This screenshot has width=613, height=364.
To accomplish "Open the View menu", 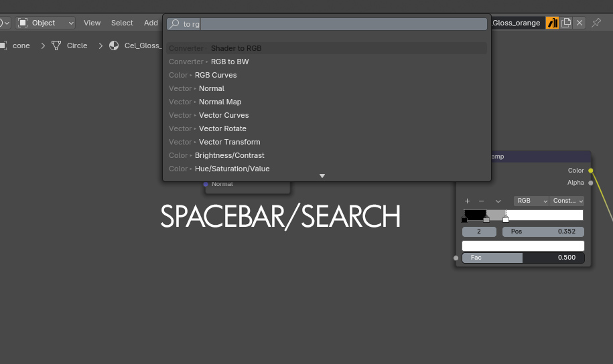I will [x=92, y=23].
